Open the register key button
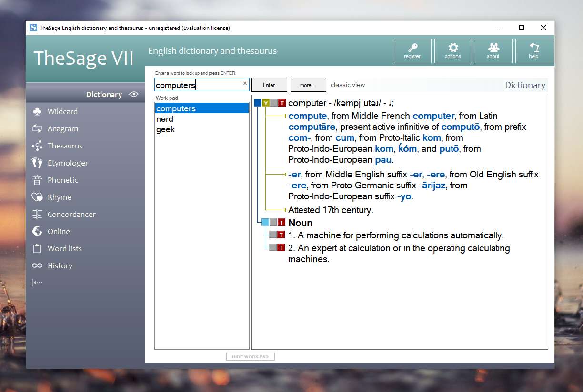 point(412,51)
